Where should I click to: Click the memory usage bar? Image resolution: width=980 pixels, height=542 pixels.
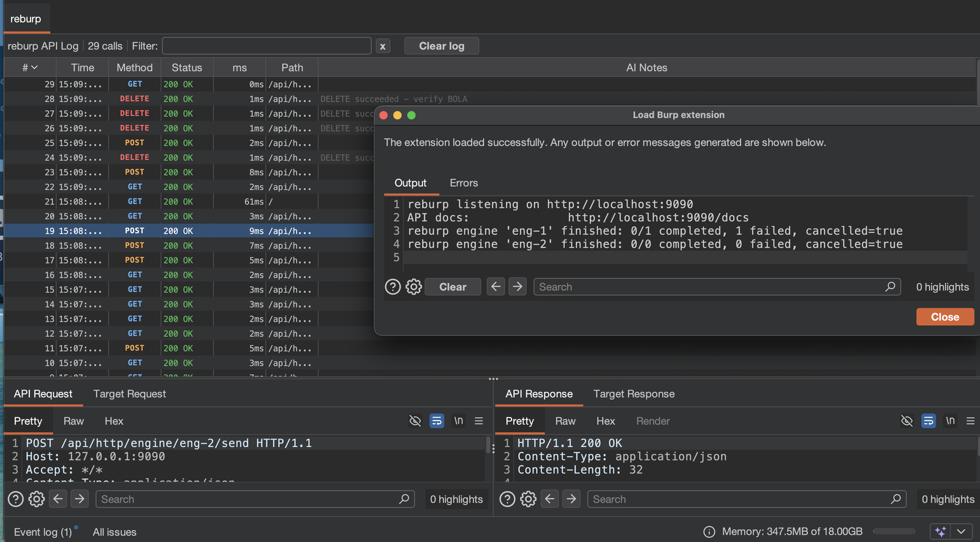point(894,532)
